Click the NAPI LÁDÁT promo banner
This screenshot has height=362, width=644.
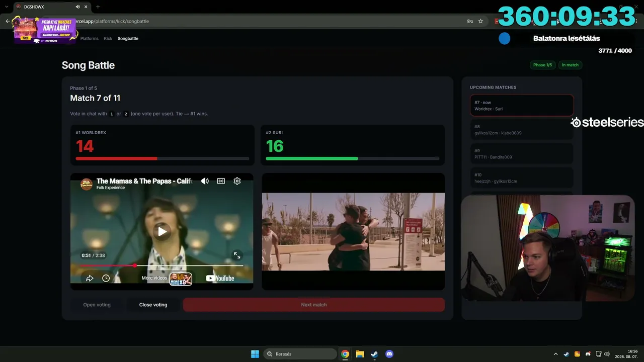[45, 30]
